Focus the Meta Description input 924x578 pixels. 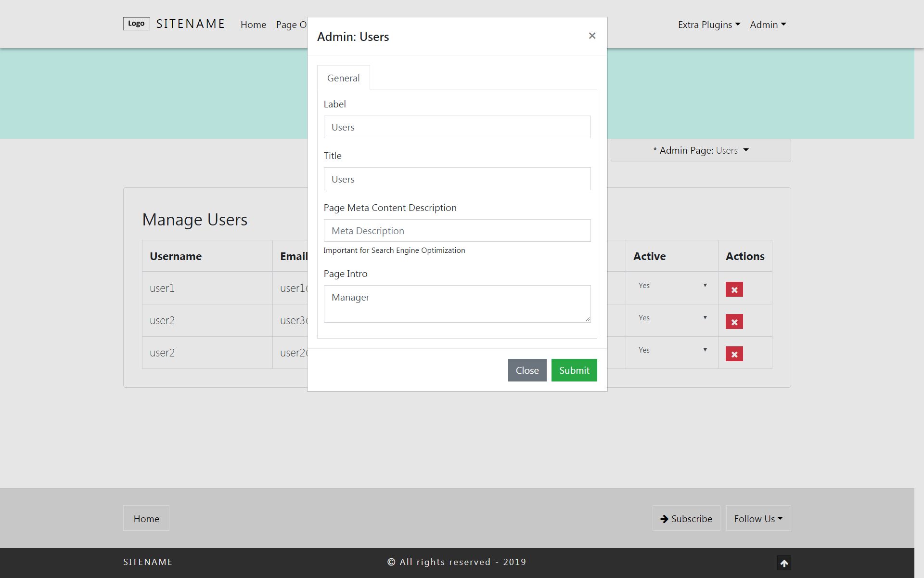pyautogui.click(x=457, y=231)
